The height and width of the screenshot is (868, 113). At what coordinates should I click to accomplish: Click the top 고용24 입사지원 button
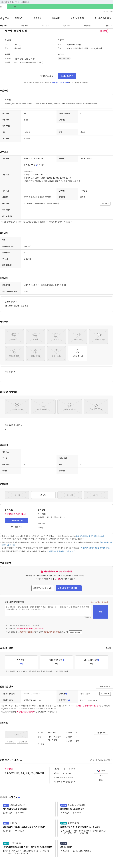(67, 76)
